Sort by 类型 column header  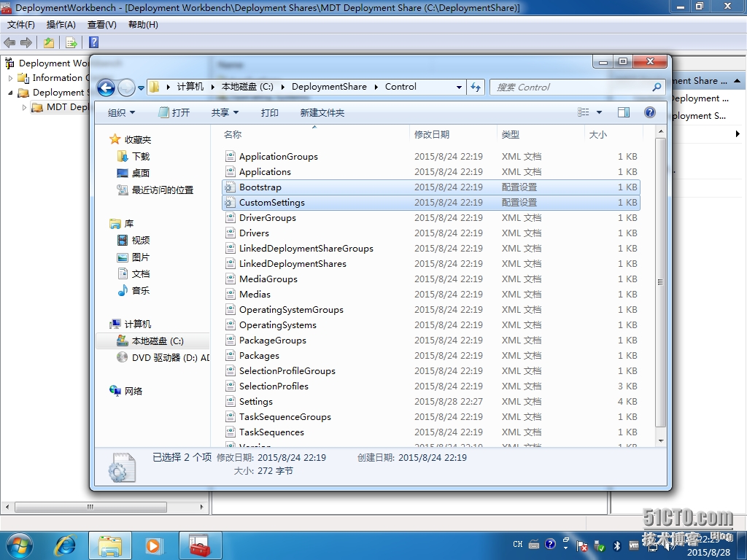click(541, 134)
